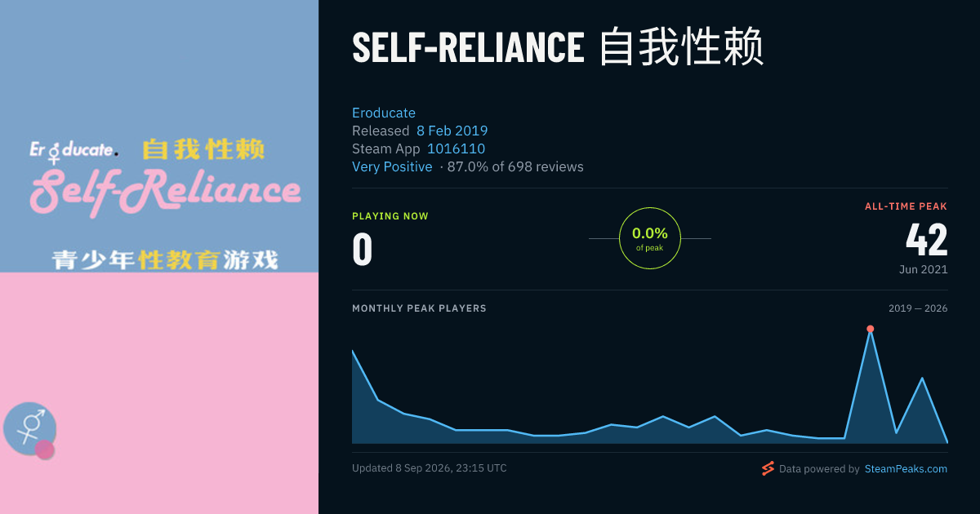Click the all-time peak value 42
This screenshot has height=514, width=980.
coord(927,240)
